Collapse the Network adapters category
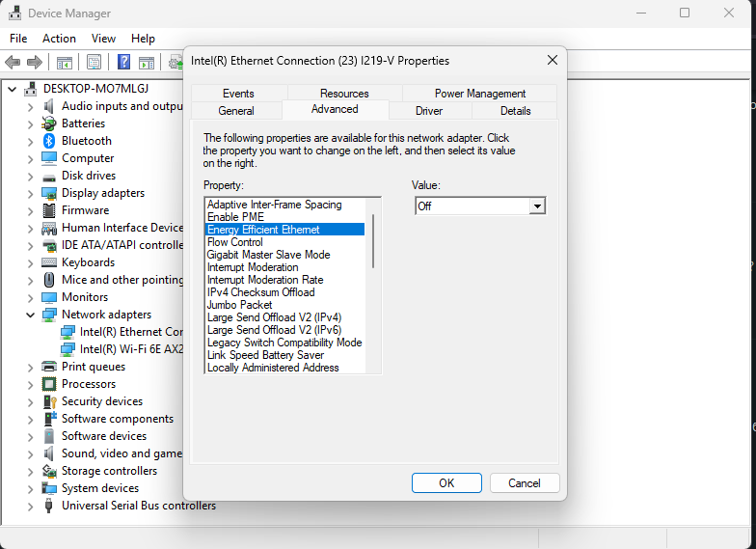The width and height of the screenshot is (756, 549). 31,315
